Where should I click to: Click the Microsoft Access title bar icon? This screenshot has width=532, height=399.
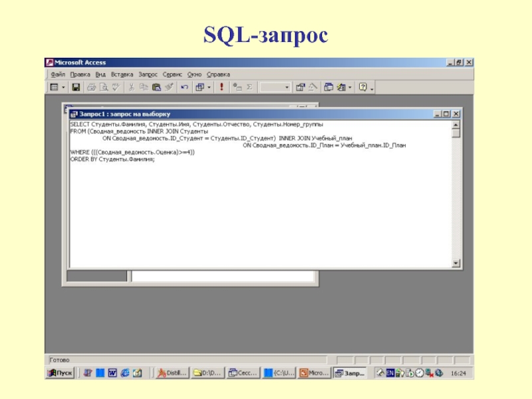[50, 63]
